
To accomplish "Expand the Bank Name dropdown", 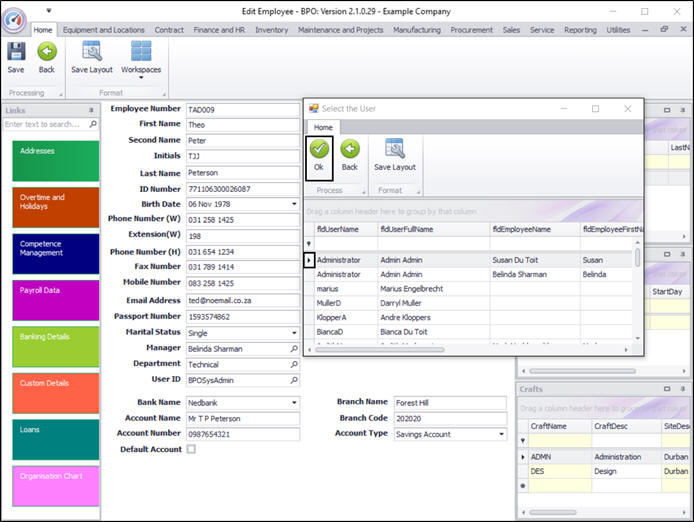I will [293, 403].
